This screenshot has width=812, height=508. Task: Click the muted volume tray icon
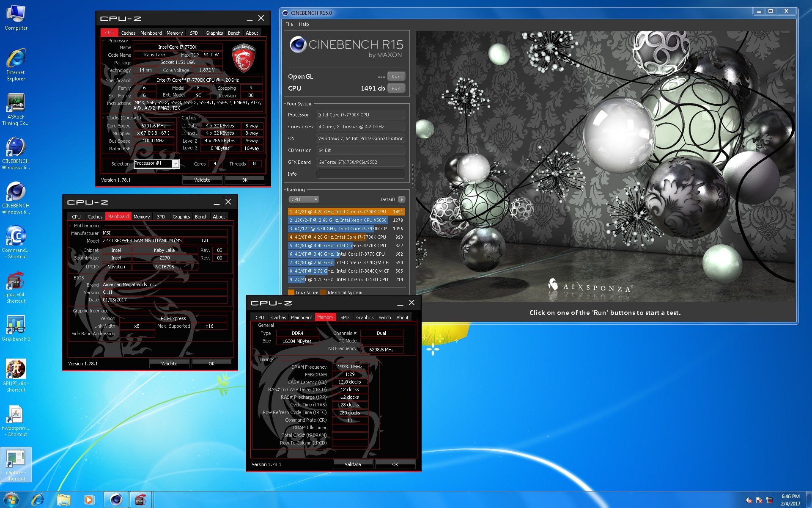749,500
